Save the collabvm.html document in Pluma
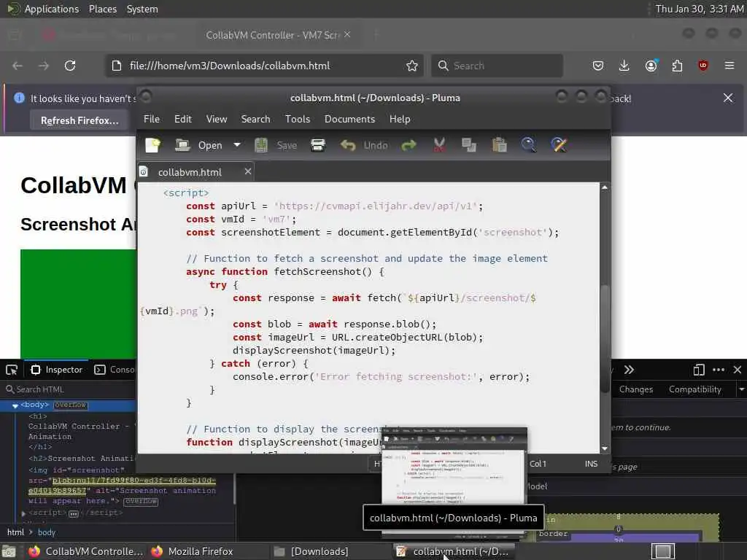 point(275,145)
